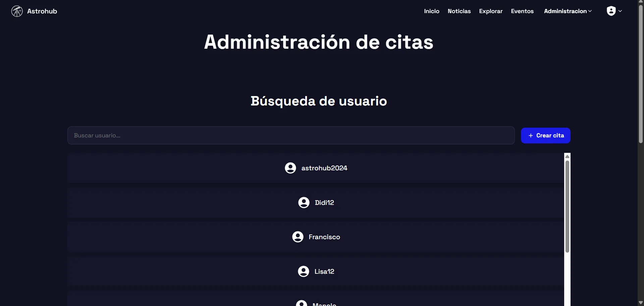The height and width of the screenshot is (306, 644).
Task: Open the Eventos section
Action: click(x=522, y=11)
